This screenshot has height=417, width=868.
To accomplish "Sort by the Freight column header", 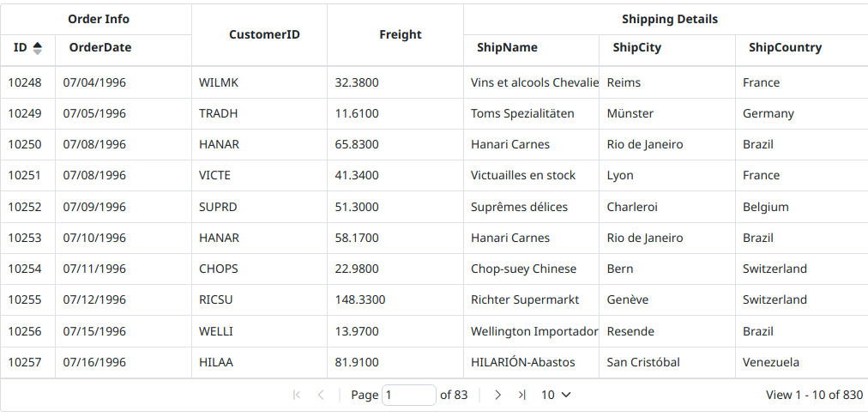I will [x=401, y=34].
